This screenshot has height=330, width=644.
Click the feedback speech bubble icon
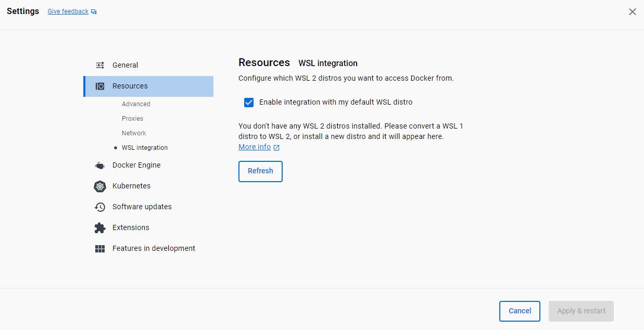94,11
